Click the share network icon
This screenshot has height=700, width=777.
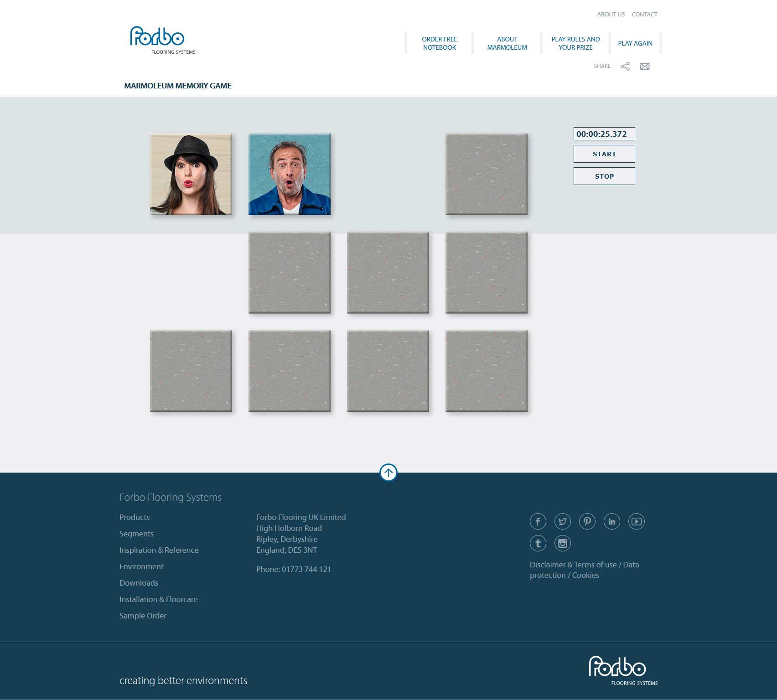click(x=625, y=67)
